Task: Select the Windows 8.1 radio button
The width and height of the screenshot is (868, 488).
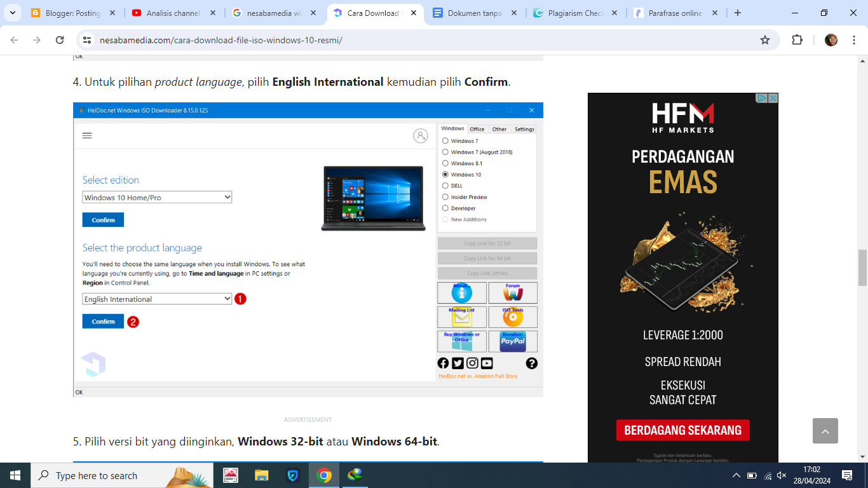Action: point(445,163)
